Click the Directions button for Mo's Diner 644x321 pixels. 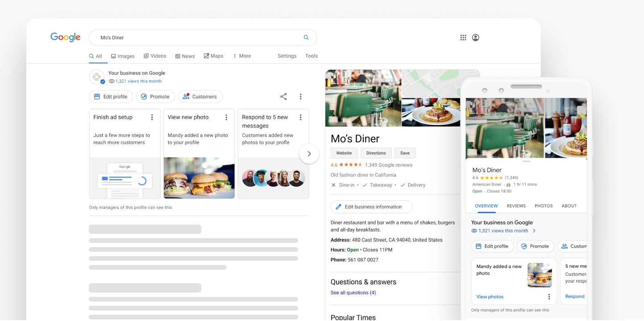pyautogui.click(x=376, y=152)
